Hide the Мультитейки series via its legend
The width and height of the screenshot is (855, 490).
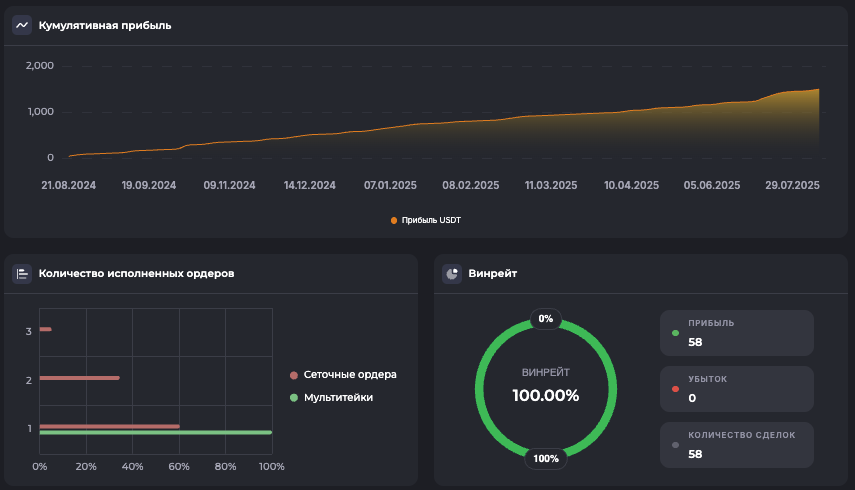coord(337,398)
